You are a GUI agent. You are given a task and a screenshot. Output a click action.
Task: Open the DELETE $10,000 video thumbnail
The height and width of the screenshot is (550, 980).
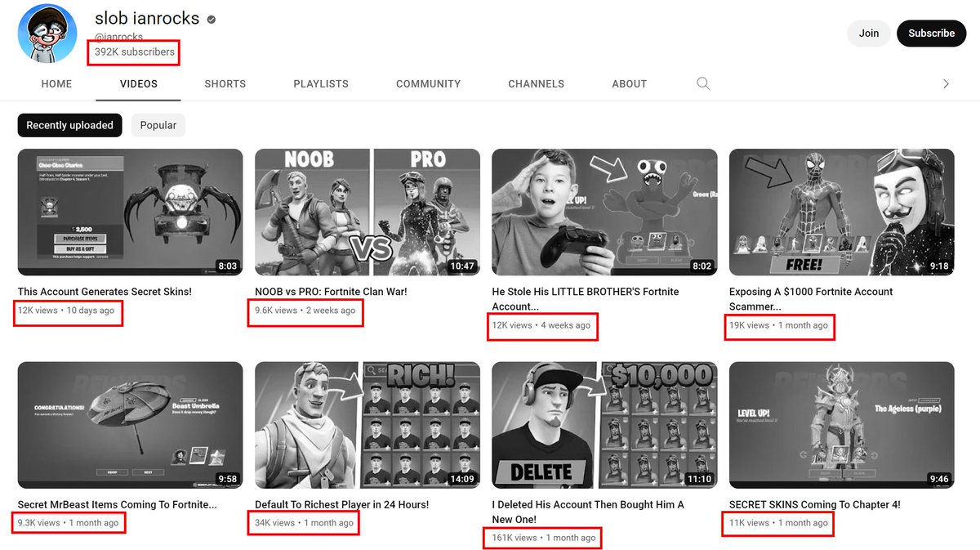click(604, 425)
